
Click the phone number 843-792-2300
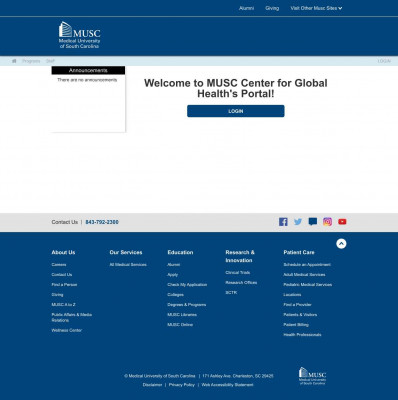click(102, 222)
